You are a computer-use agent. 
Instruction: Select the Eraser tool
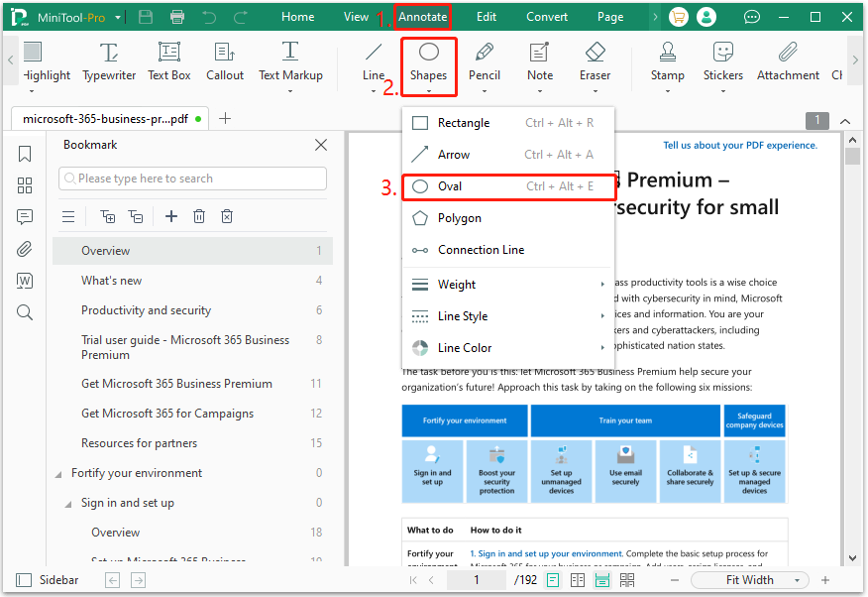[x=596, y=63]
